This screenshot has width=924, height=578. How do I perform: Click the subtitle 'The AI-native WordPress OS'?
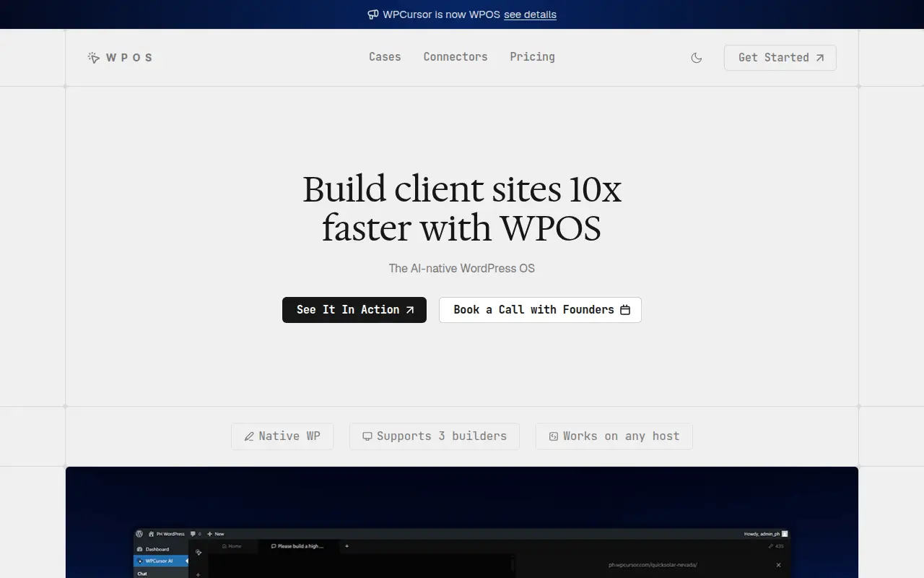[x=462, y=268]
